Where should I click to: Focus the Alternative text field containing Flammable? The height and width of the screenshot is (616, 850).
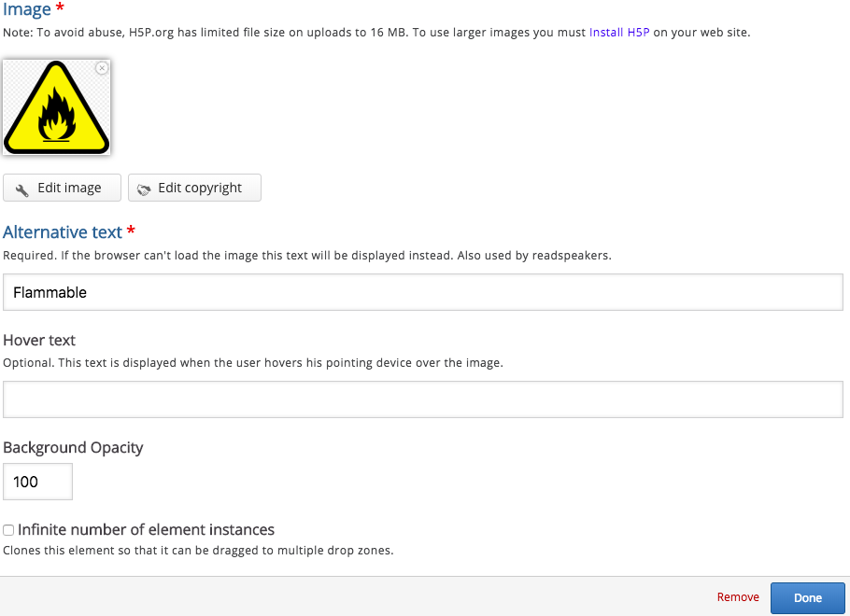click(423, 292)
